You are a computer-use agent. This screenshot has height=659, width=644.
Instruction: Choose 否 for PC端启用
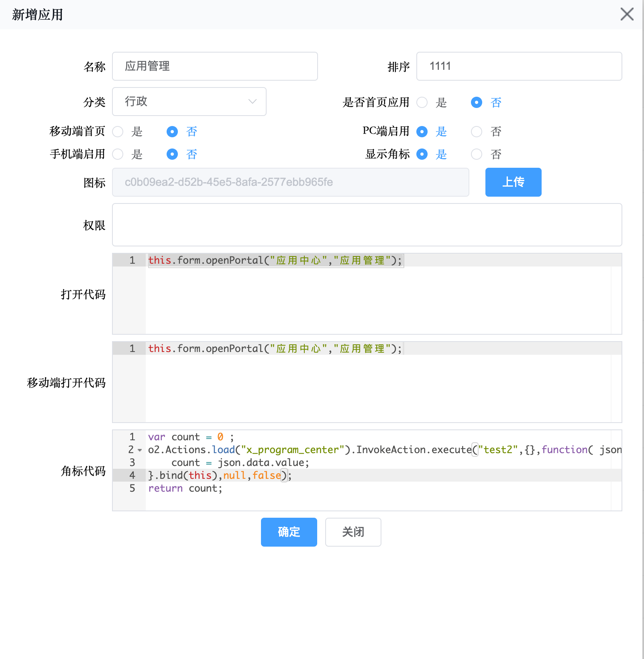pos(477,132)
